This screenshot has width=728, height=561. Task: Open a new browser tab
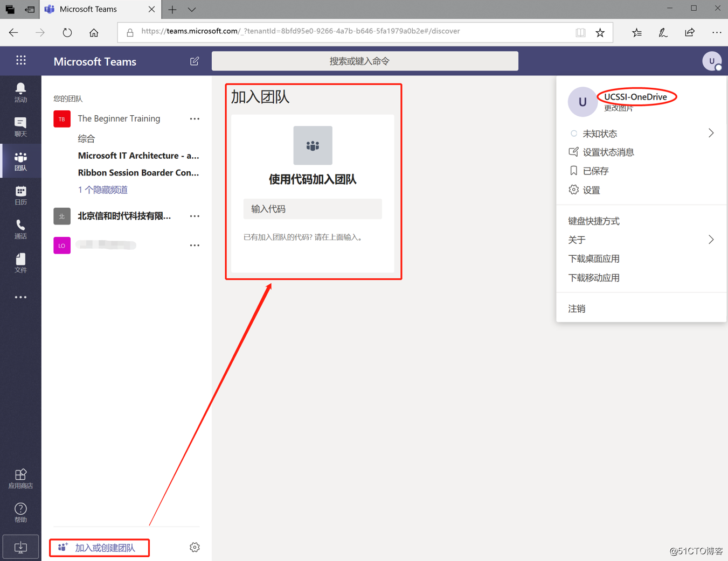coord(172,10)
